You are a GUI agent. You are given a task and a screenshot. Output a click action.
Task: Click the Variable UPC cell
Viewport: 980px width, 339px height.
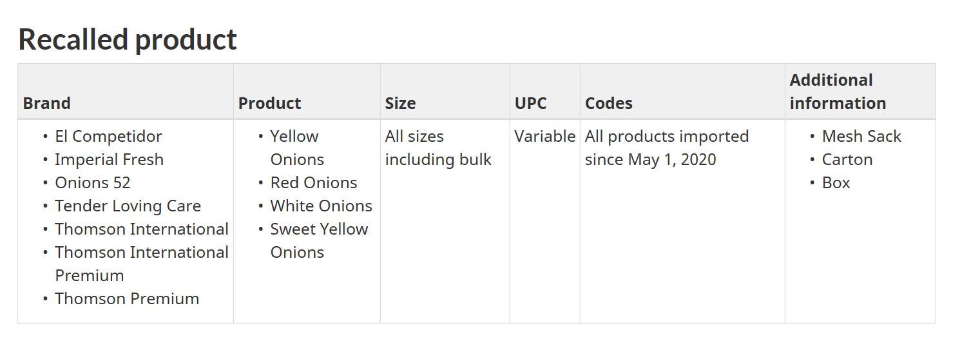[545, 137]
